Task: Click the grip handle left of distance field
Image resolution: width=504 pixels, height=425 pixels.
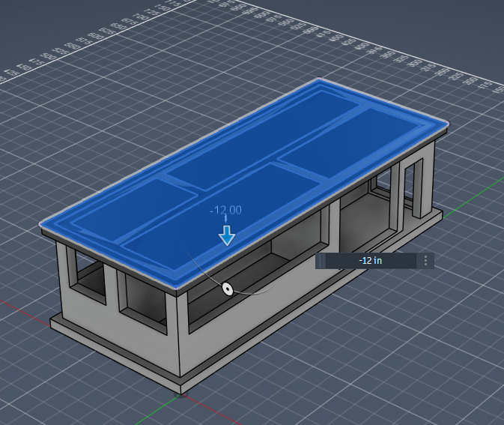Action: (320, 261)
